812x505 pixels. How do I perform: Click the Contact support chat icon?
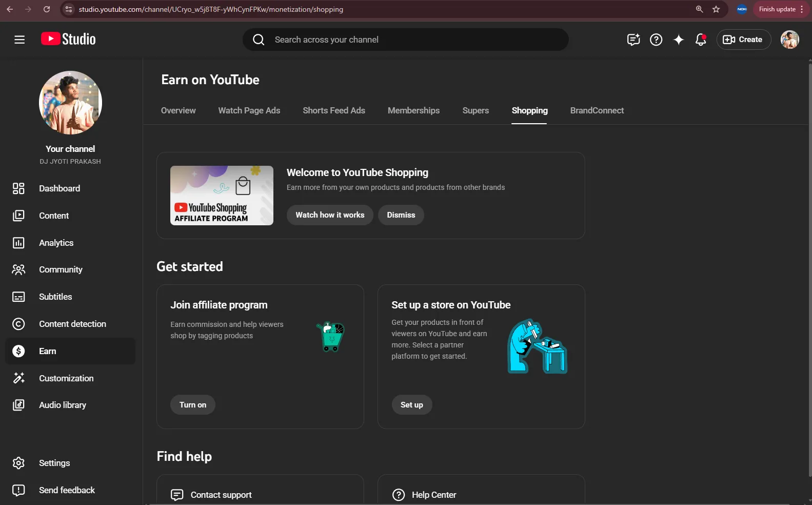tap(177, 495)
